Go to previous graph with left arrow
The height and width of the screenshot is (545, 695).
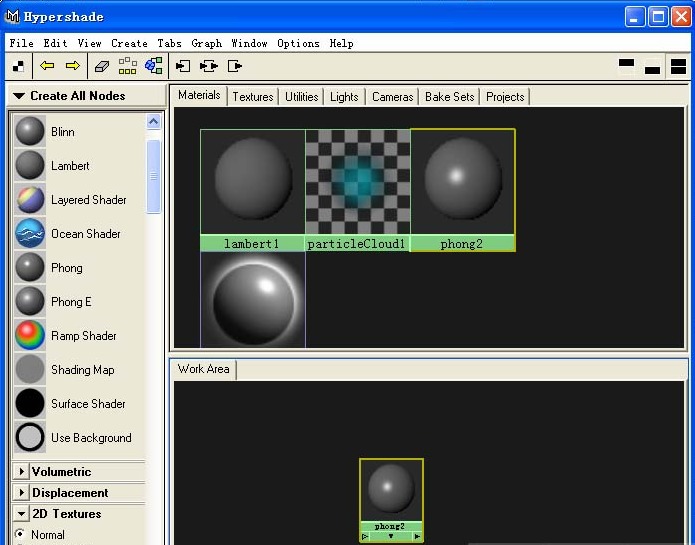pyautogui.click(x=47, y=66)
